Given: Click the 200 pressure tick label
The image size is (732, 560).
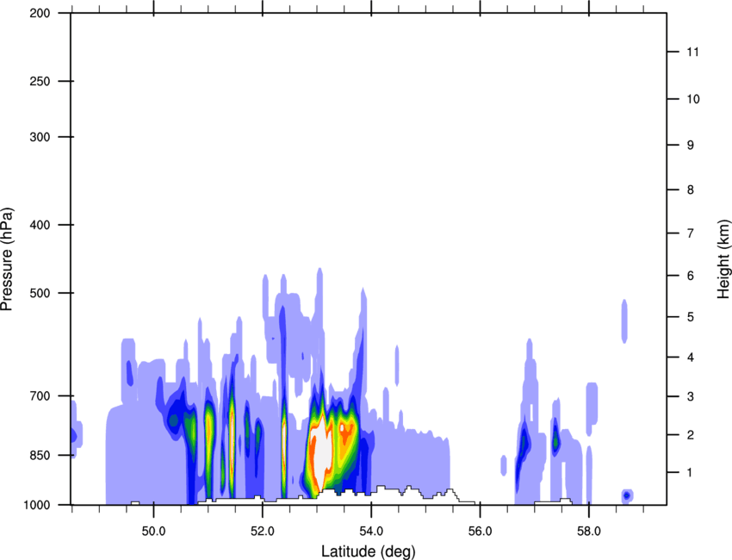Looking at the screenshot, I should pos(40,13).
